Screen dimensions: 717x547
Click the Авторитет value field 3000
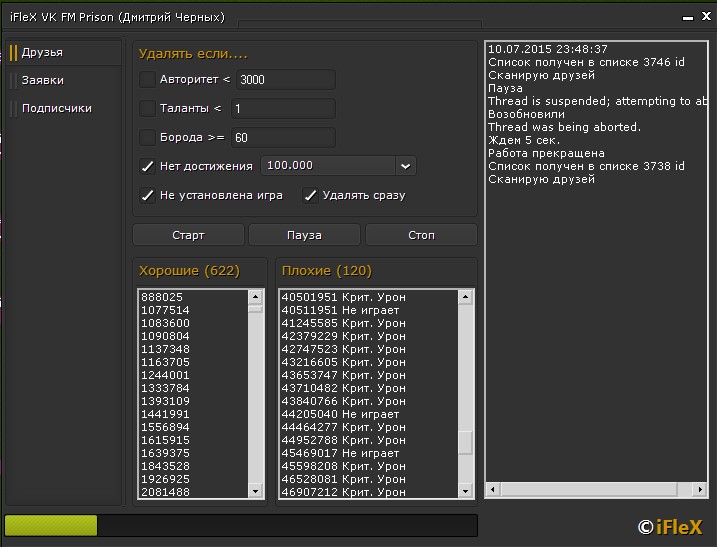[x=286, y=80]
